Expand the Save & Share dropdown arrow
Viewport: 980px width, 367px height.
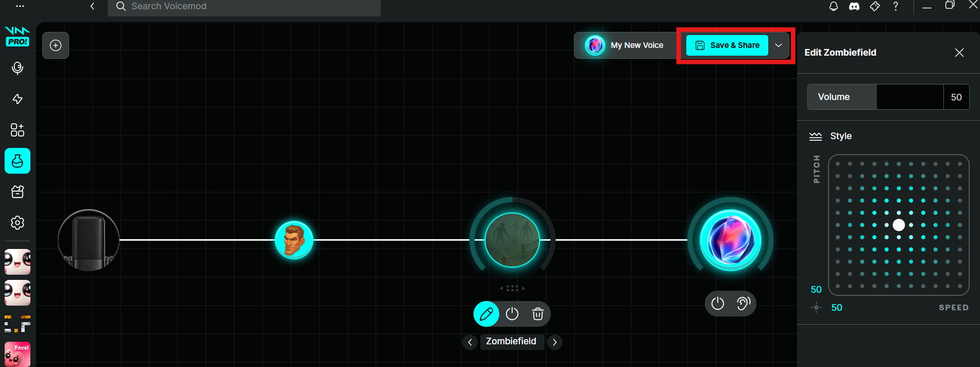click(x=779, y=45)
